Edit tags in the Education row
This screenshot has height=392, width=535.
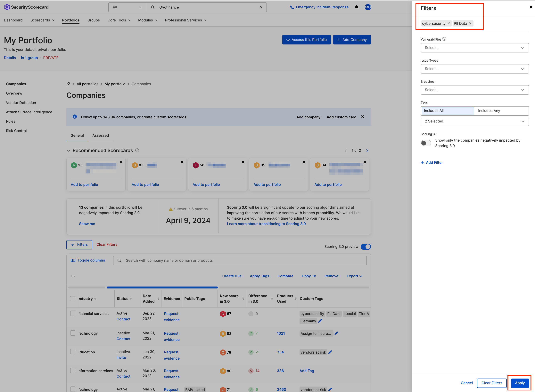[x=330, y=352]
